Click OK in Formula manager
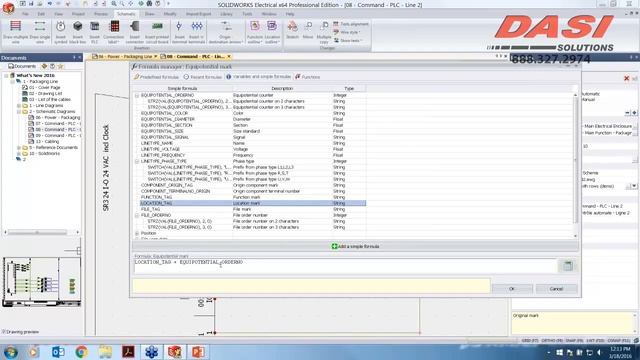This screenshot has width=640, height=360. [512, 289]
